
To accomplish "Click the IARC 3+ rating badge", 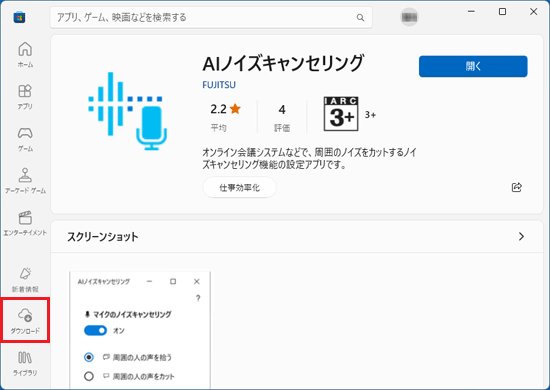I will point(341,114).
